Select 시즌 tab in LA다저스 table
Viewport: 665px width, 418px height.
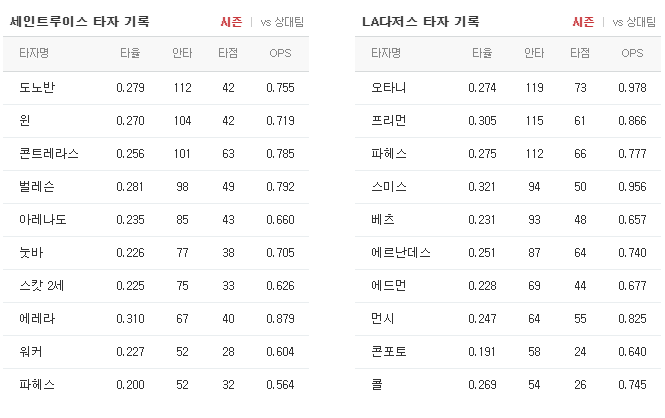click(x=583, y=22)
